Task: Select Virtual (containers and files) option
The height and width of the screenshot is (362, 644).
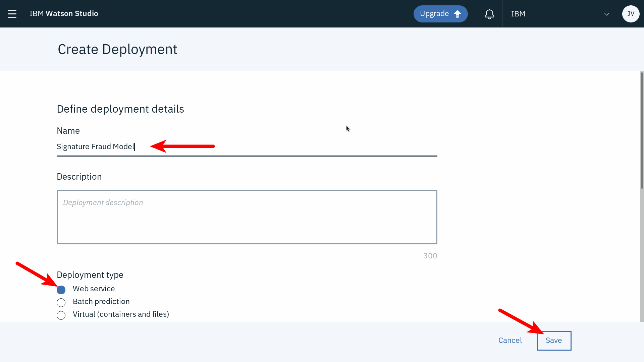Action: tap(61, 315)
